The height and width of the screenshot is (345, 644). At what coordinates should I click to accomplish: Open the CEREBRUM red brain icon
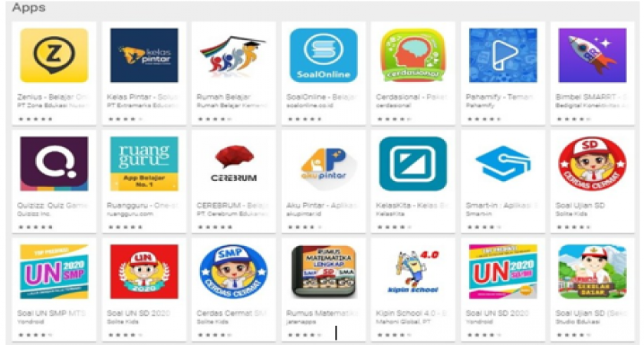(x=233, y=163)
